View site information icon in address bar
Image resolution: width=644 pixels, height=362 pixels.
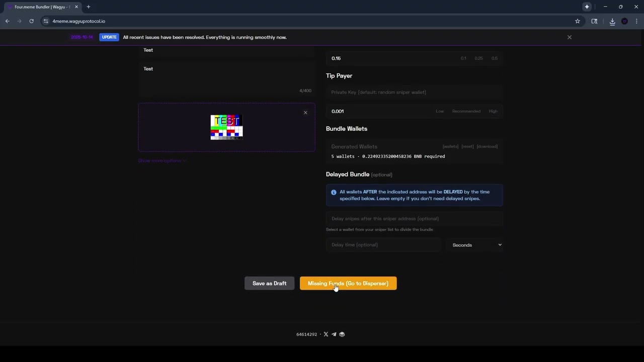click(46, 21)
